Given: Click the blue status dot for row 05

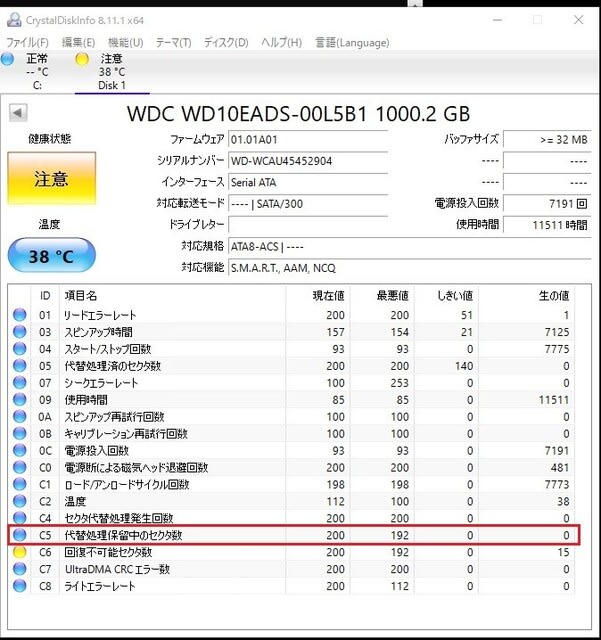Looking at the screenshot, I should (x=20, y=366).
